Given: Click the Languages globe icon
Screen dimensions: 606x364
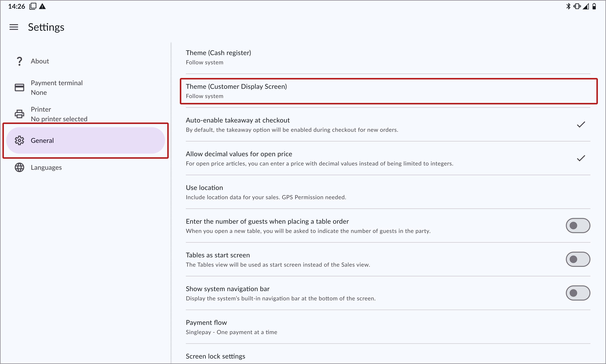Looking at the screenshot, I should [19, 168].
